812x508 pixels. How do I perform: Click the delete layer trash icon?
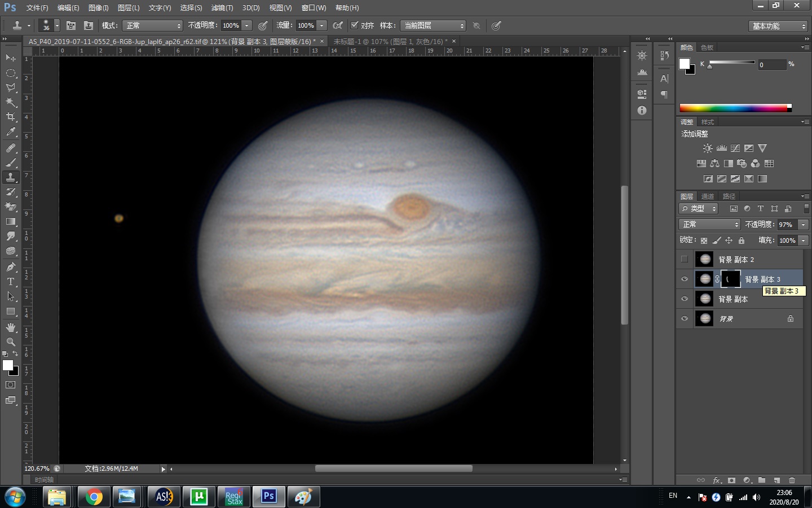pos(792,480)
